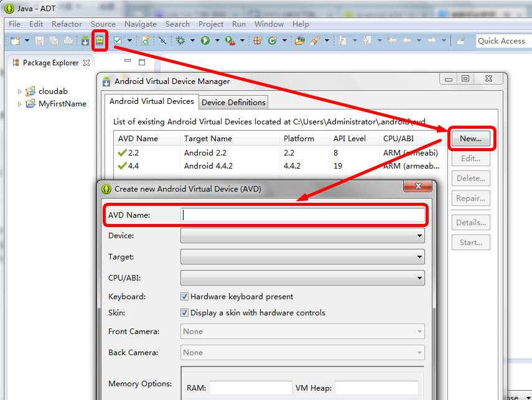
Task: Maximize the Package Explorer view
Action: point(142,62)
